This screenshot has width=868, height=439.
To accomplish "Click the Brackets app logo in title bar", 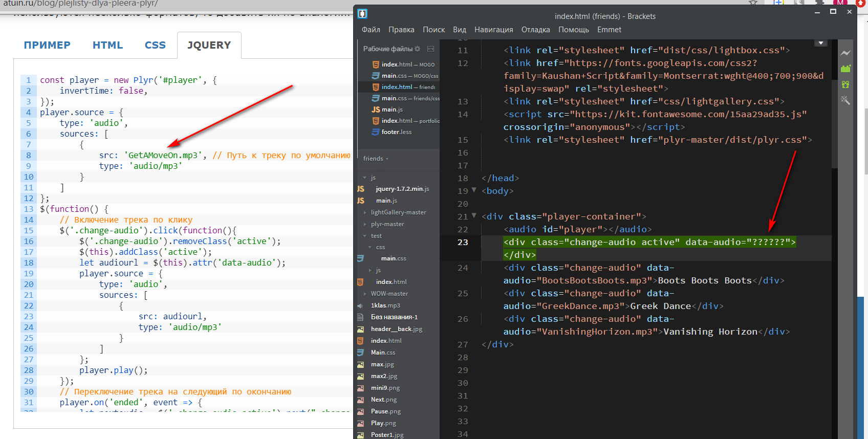I will click(x=362, y=14).
